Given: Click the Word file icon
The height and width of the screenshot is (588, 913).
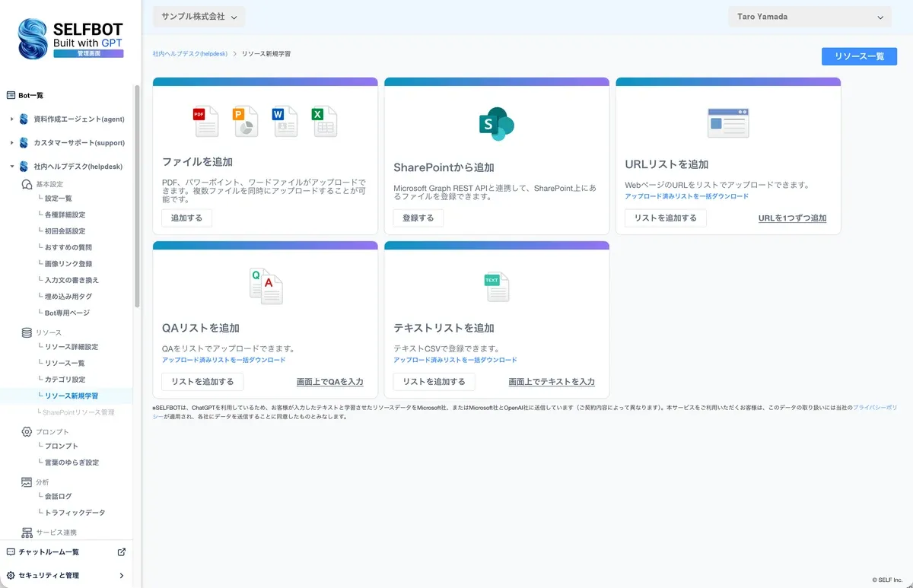Looking at the screenshot, I should pos(285,122).
